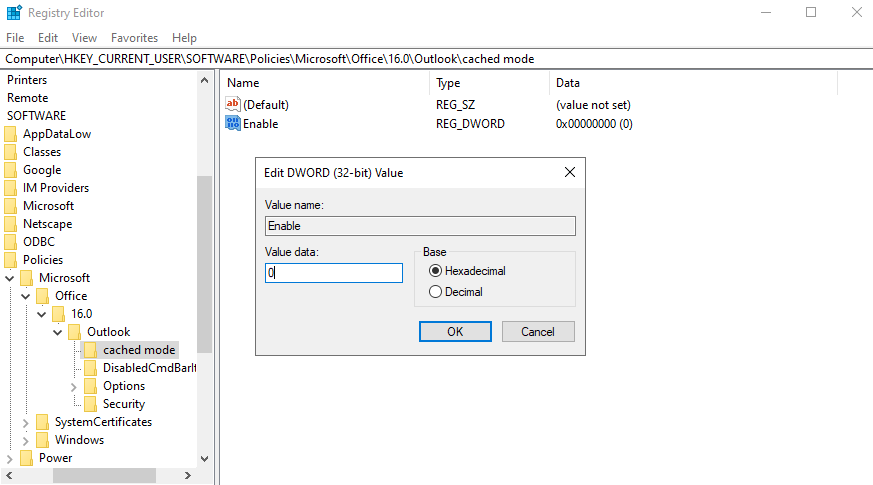
Task: Click the Value data input field
Action: coord(333,273)
